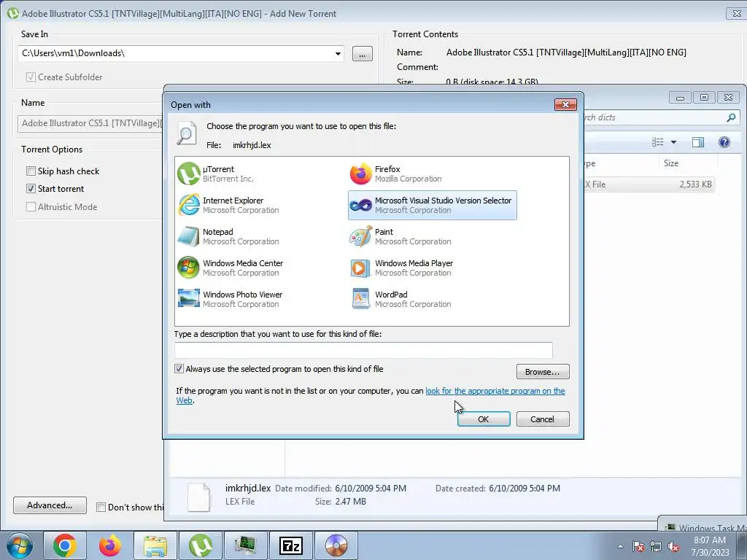Click the volume tray icon
The width and height of the screenshot is (747, 560).
click(673, 546)
